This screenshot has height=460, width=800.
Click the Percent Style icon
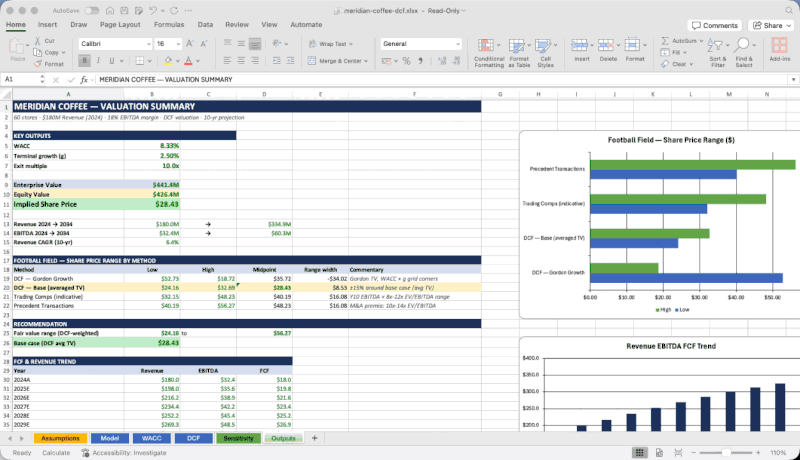tap(406, 61)
